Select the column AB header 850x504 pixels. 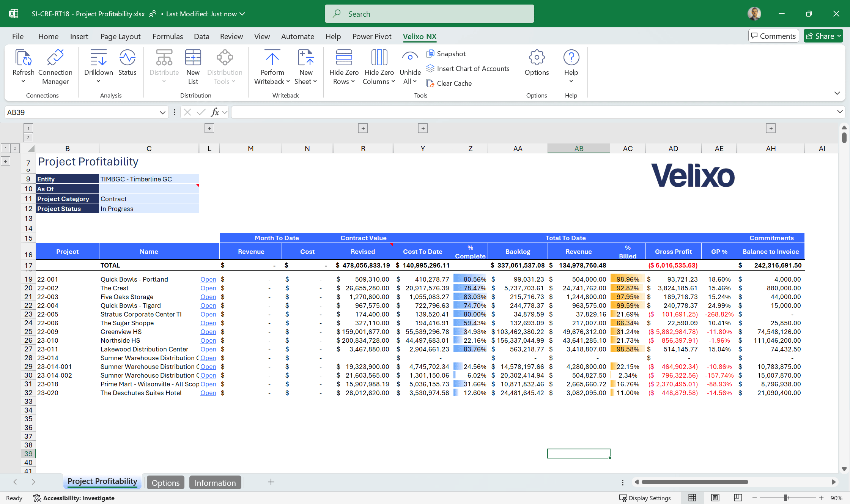click(579, 148)
